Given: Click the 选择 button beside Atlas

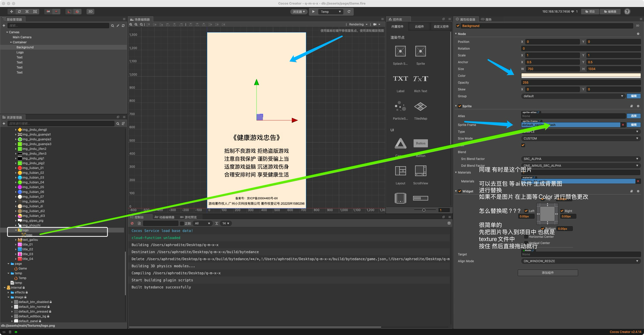Looking at the screenshot, I should (x=633, y=116).
